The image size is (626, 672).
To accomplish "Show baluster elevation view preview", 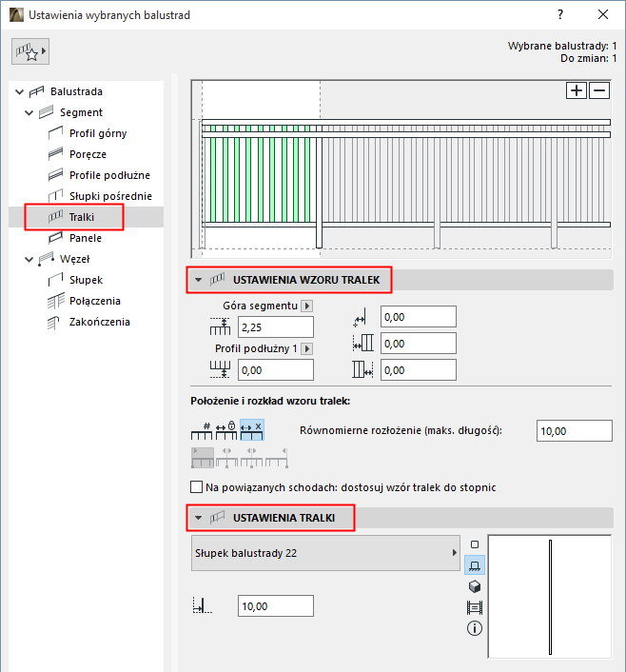I will [x=475, y=565].
